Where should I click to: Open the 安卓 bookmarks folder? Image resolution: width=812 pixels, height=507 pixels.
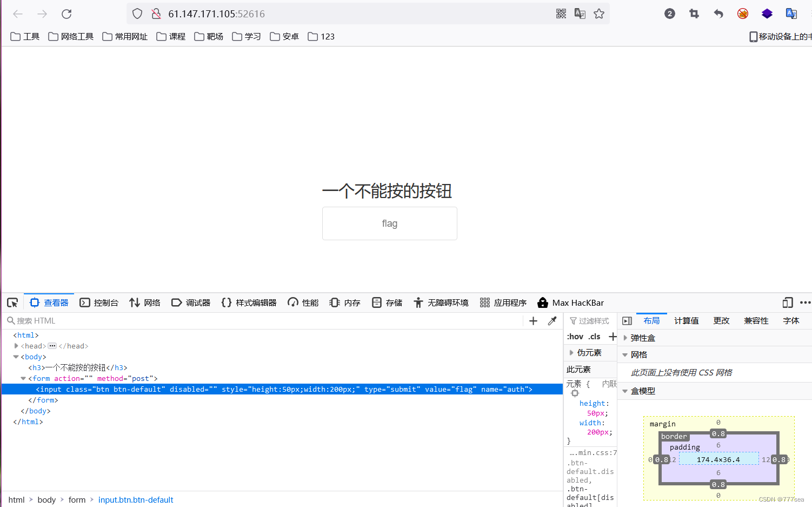pos(284,36)
